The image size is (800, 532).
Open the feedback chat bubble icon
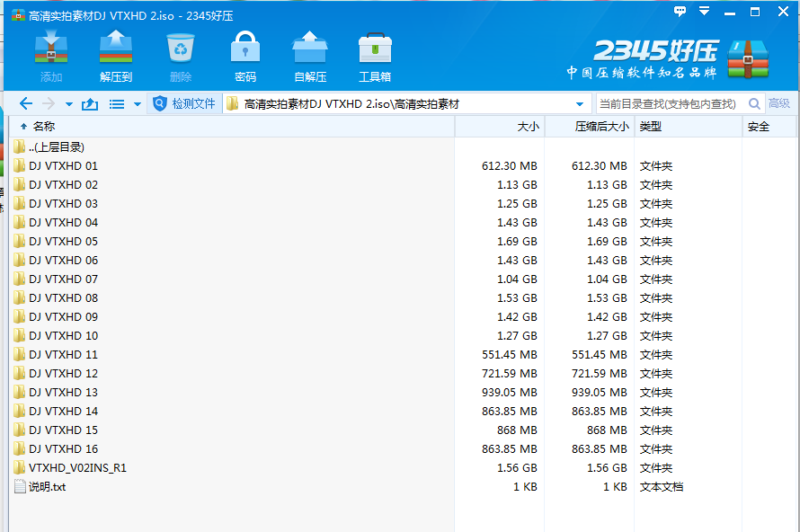[680, 11]
